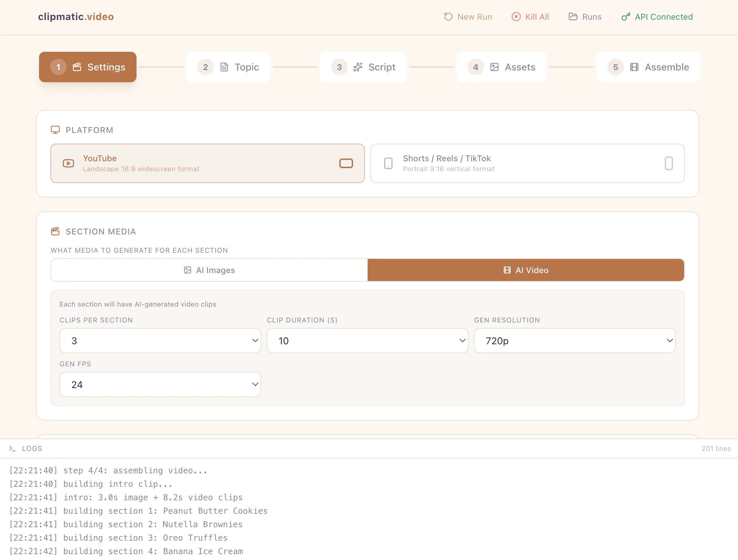The image size is (738, 560).
Task: Click the key icon beside API Connected
Action: pyautogui.click(x=625, y=17)
